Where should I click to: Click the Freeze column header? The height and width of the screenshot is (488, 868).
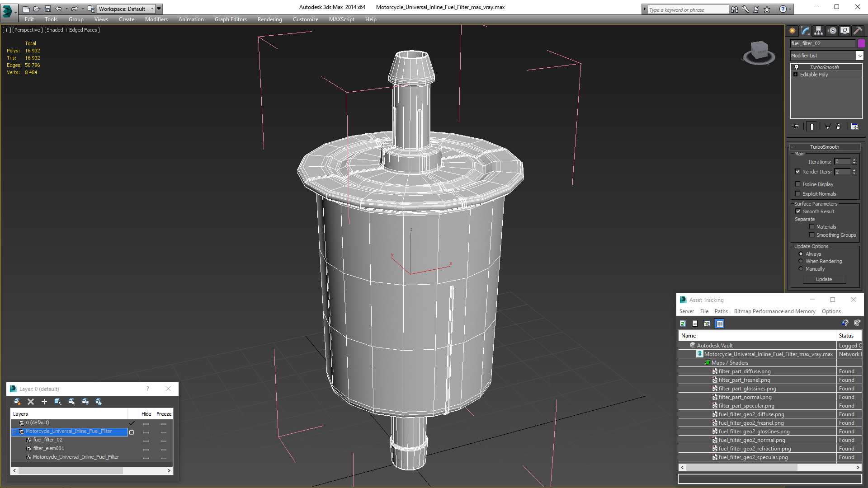[164, 414]
